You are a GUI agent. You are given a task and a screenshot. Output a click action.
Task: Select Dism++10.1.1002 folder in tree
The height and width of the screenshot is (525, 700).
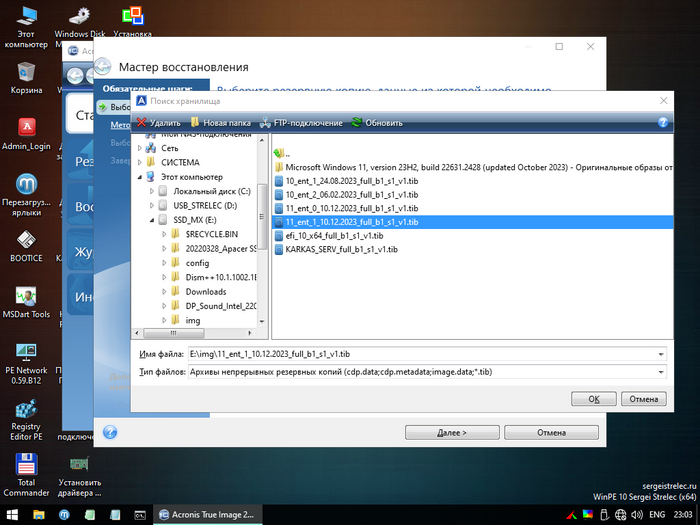pos(221,278)
